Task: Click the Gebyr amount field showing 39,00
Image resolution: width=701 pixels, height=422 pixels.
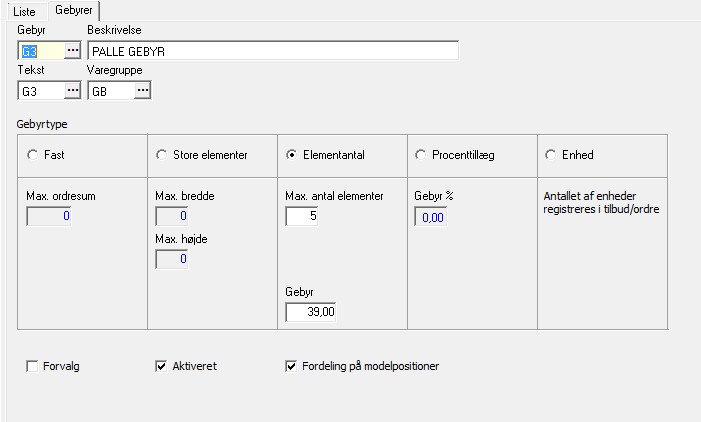Action: click(313, 312)
